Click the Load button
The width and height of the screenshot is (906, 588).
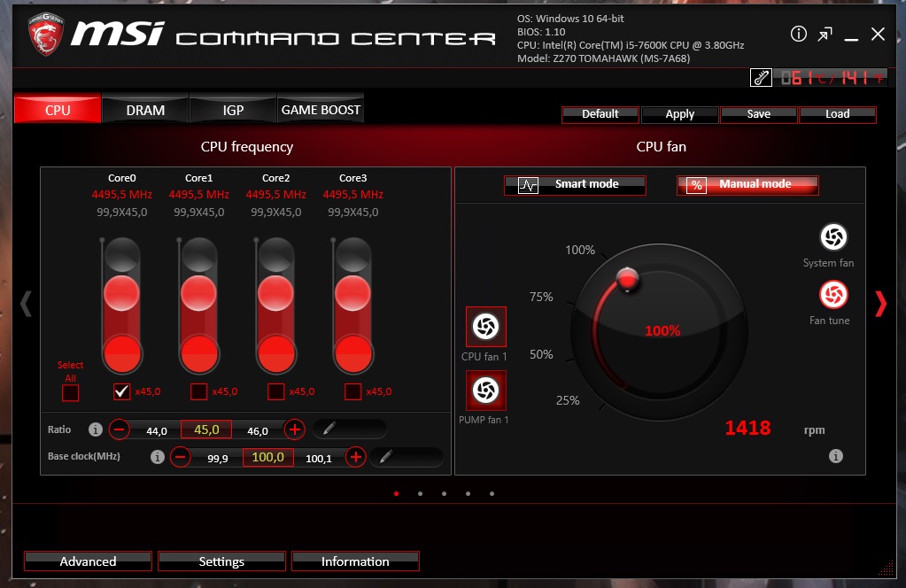click(838, 114)
